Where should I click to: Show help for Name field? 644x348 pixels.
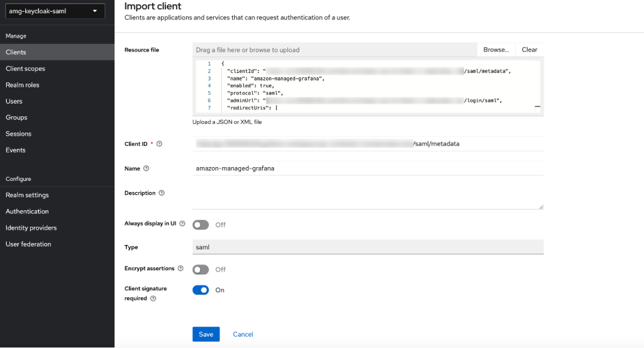click(x=146, y=168)
